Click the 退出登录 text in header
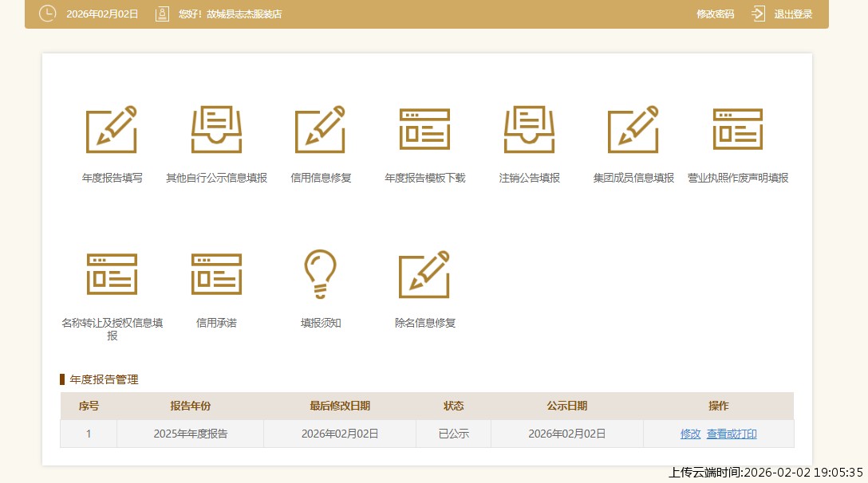This screenshot has width=868, height=483. click(793, 14)
